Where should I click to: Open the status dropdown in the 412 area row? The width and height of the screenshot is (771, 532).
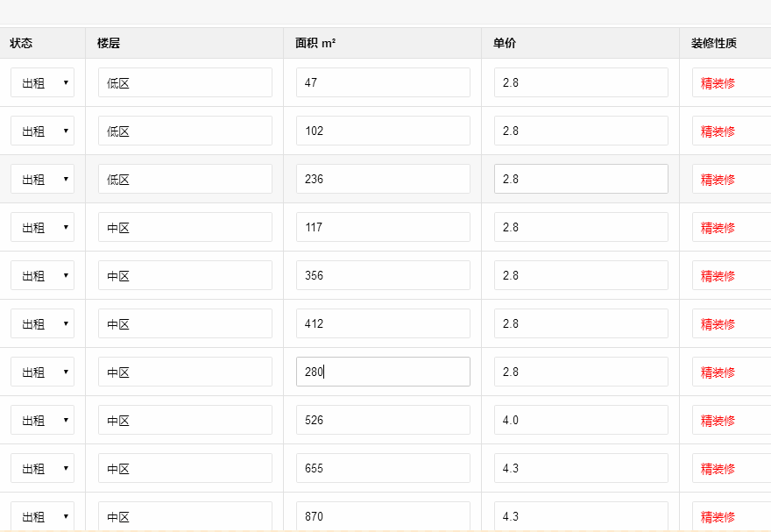(42, 323)
